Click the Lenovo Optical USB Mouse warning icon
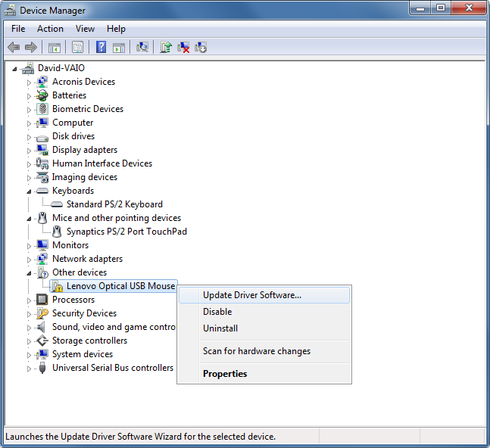Screen dimensions: 490x448 (57, 286)
